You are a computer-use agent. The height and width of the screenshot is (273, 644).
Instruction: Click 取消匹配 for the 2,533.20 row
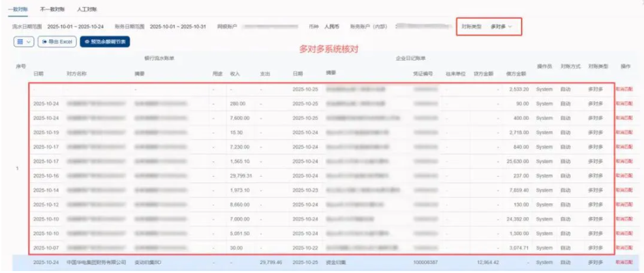(x=624, y=89)
